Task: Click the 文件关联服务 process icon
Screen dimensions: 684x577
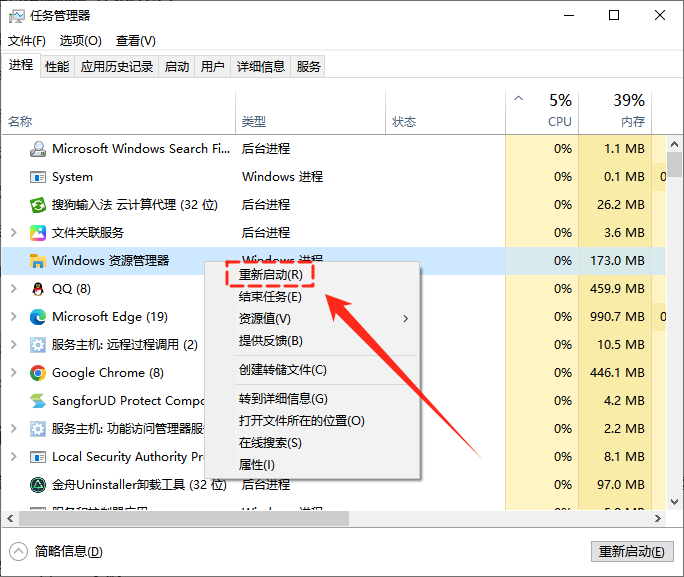Action: (x=38, y=233)
